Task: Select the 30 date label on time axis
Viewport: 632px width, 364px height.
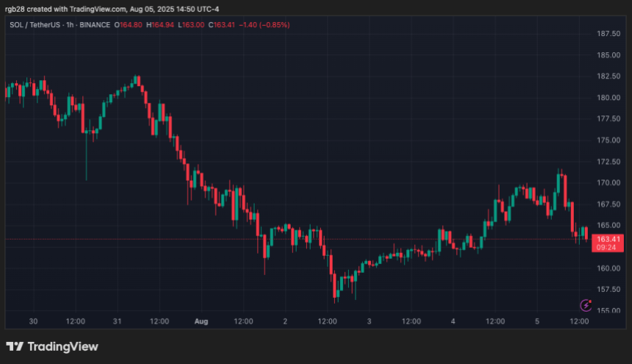Action: pos(32,321)
